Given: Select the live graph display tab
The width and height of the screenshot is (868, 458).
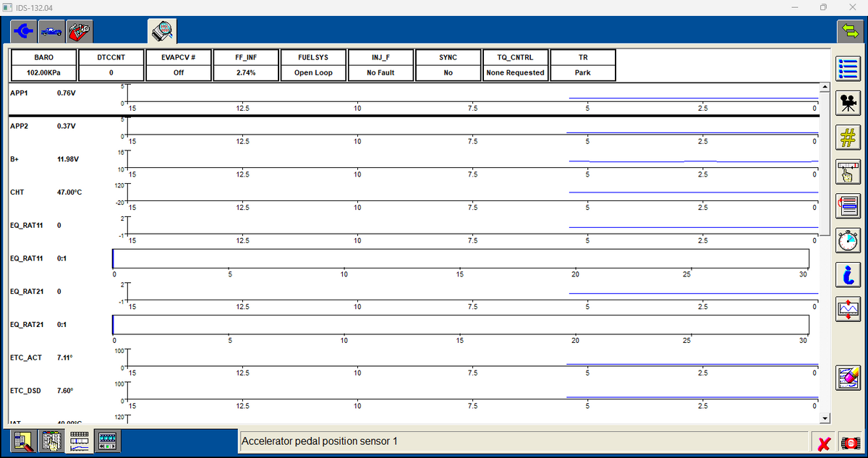Looking at the screenshot, I should [x=79, y=441].
